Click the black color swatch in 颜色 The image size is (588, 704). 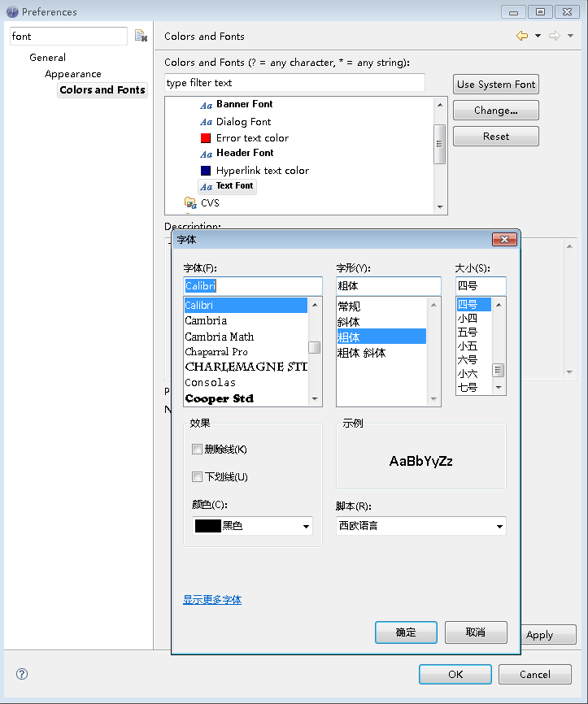pyautogui.click(x=208, y=526)
